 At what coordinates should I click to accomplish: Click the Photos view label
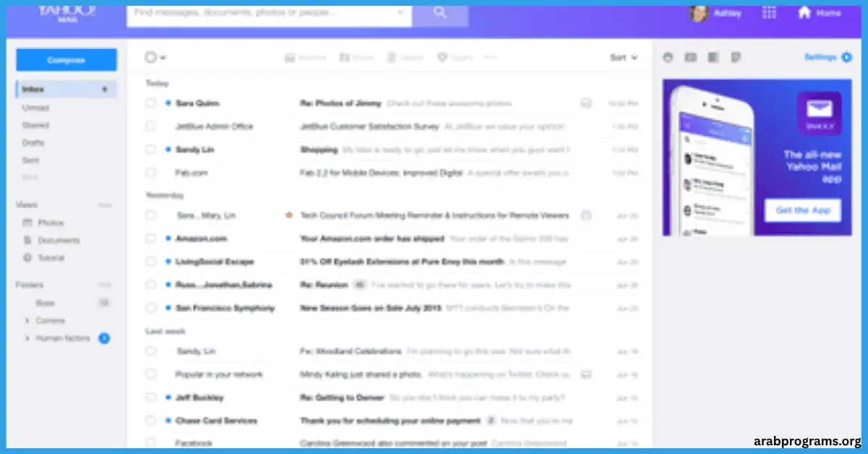tap(51, 223)
